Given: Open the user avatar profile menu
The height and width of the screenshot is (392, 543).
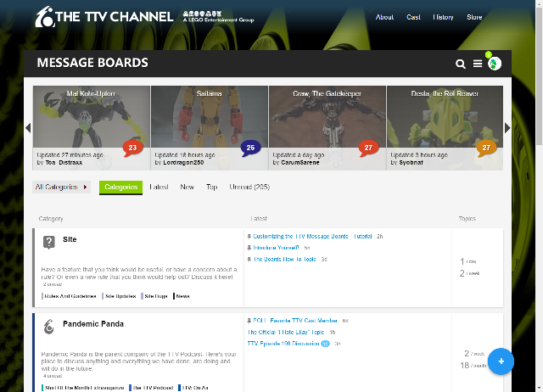Looking at the screenshot, I should click(495, 64).
